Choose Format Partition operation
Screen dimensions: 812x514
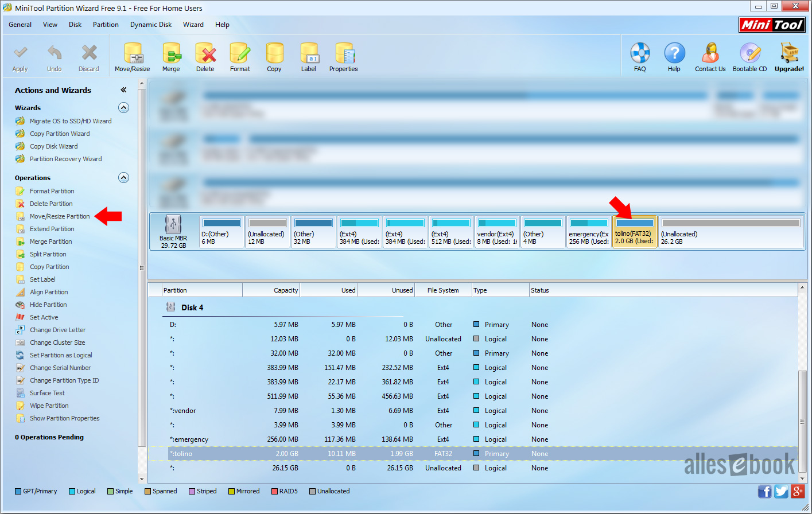pos(52,191)
